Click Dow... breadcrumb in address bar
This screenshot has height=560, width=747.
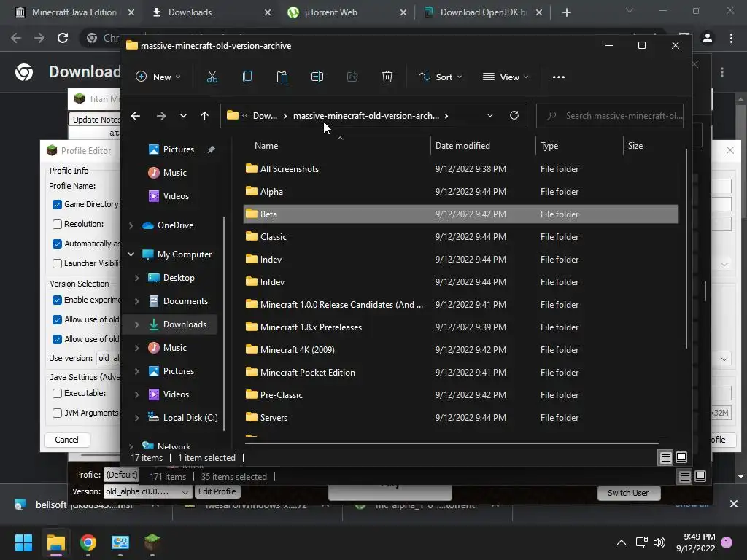pos(265,116)
